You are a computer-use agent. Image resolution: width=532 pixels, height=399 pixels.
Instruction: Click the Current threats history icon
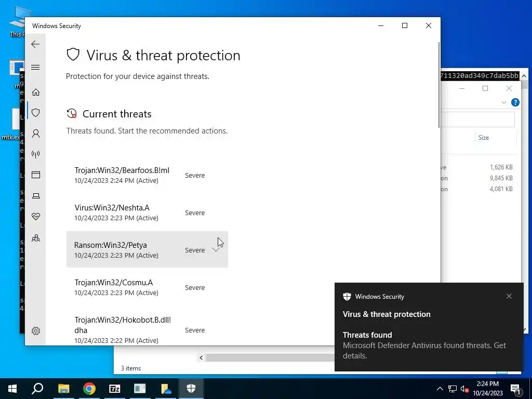coord(72,114)
